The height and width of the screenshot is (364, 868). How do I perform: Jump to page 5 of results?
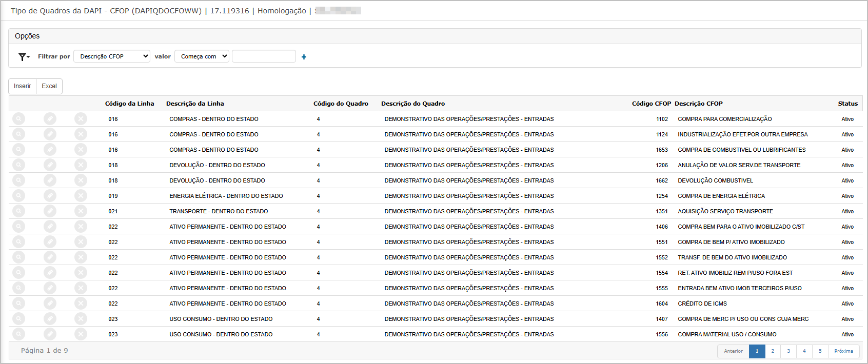pos(820,351)
